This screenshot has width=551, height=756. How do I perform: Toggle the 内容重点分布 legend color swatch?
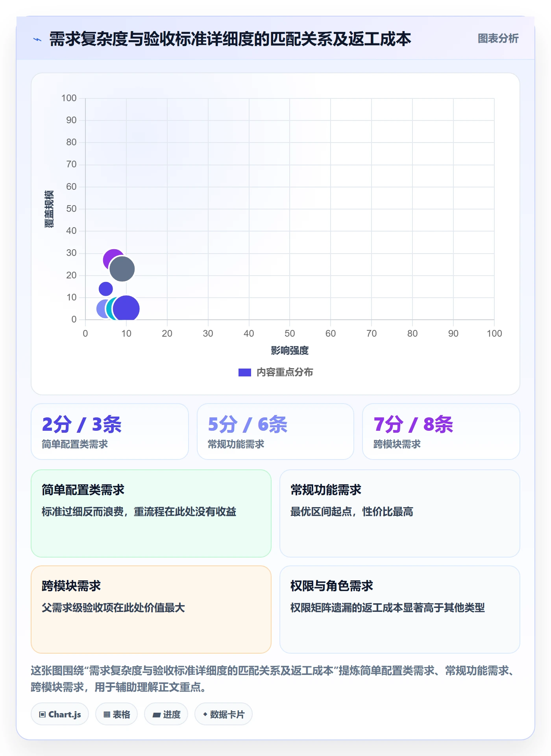(244, 372)
